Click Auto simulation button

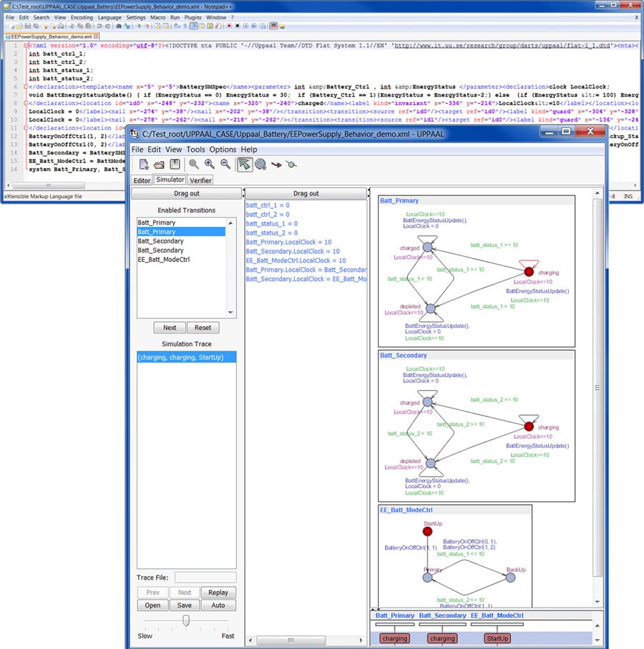pos(218,605)
